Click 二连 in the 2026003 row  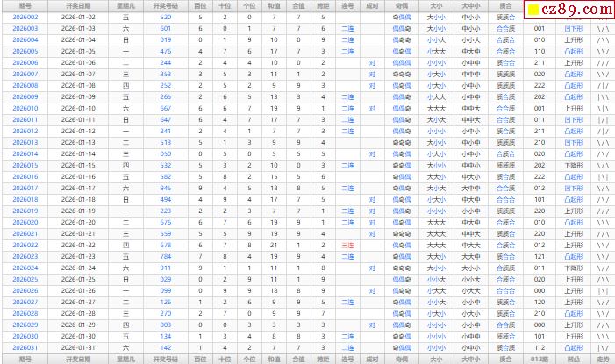(347, 29)
